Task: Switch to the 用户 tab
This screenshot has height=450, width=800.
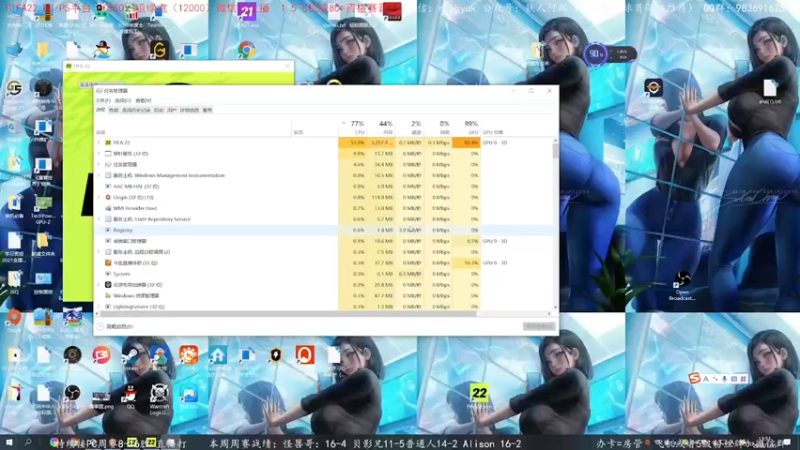Action: click(x=172, y=110)
